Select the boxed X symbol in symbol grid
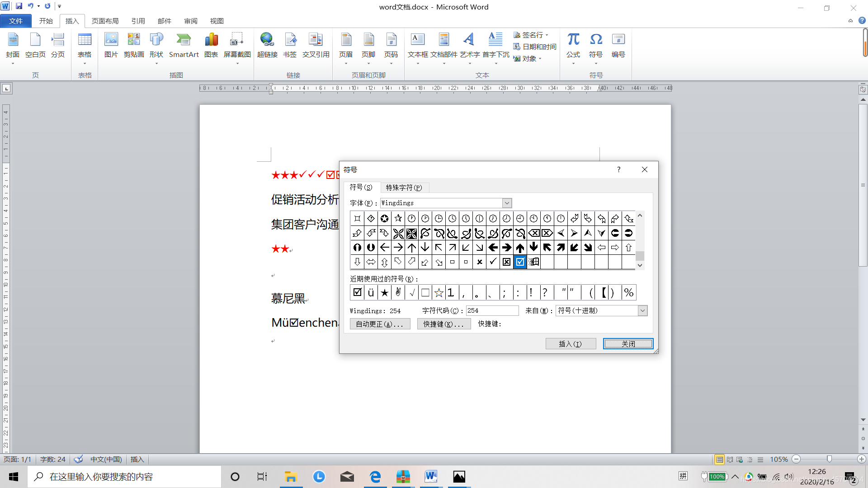This screenshot has height=488, width=868. 507,262
